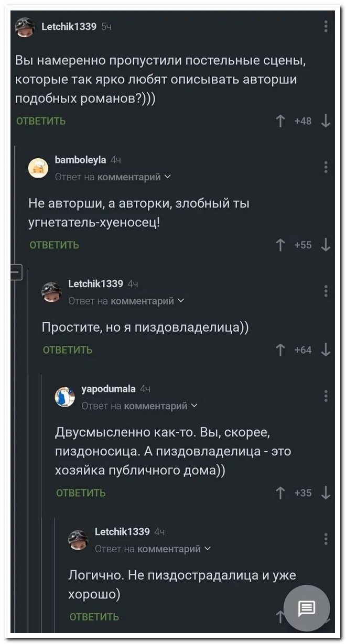
Task: Open bamboleyla's user profile name
Action: click(80, 160)
